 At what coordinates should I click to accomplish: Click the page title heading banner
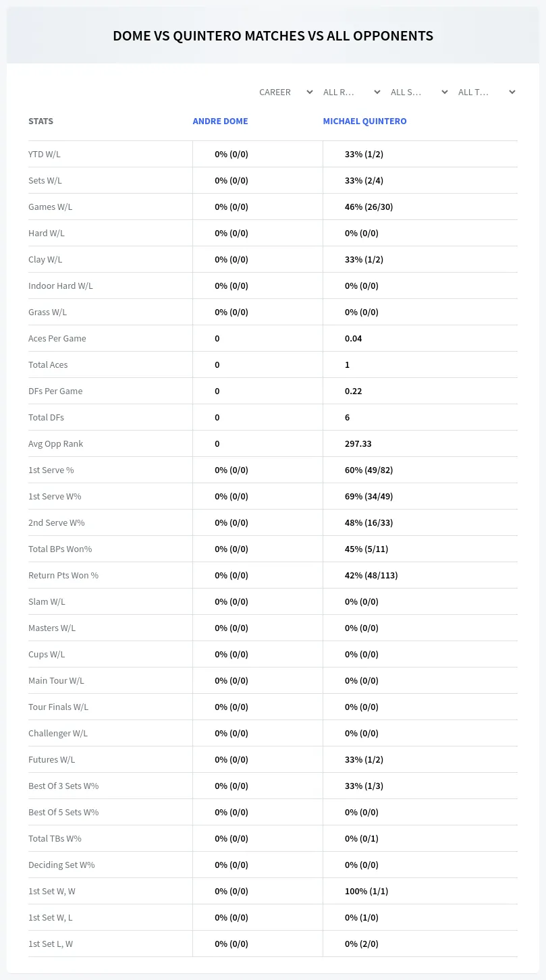pyautogui.click(x=273, y=36)
